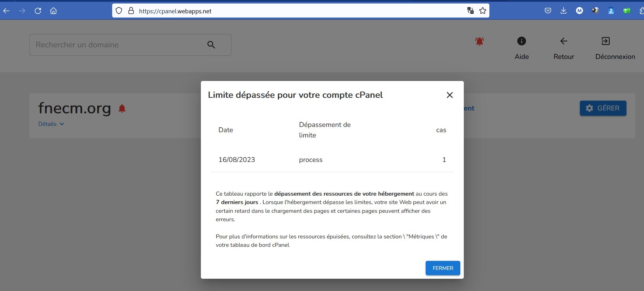Click the M extension icon in the toolbar
This screenshot has height=291, width=644.
[579, 11]
